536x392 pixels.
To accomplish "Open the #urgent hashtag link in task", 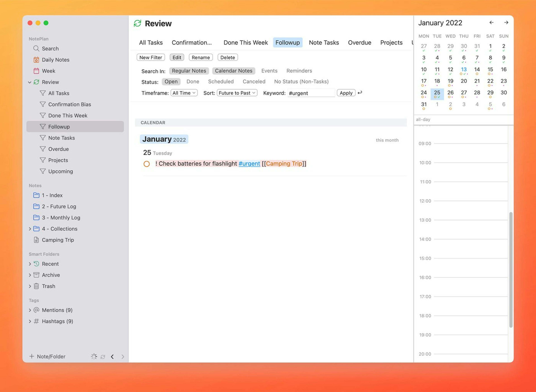I will 249,164.
